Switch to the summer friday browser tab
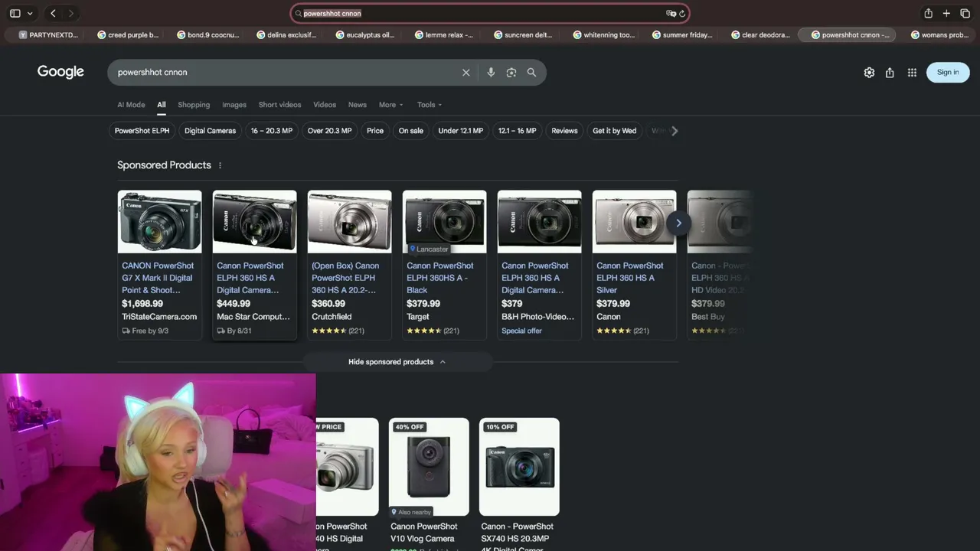Image resolution: width=980 pixels, height=551 pixels. (x=682, y=34)
